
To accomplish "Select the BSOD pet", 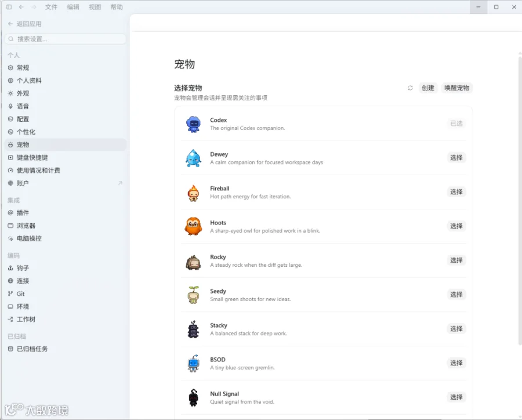I will coord(456,363).
